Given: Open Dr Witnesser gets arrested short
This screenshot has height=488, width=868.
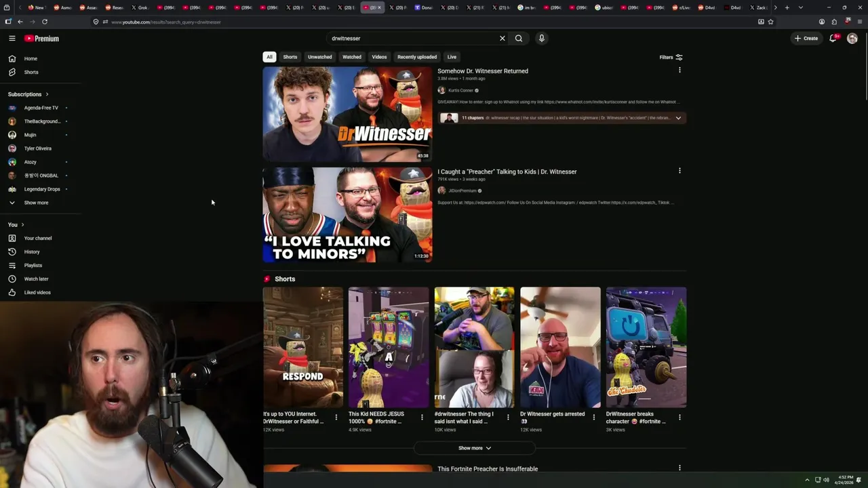Looking at the screenshot, I should [560, 347].
